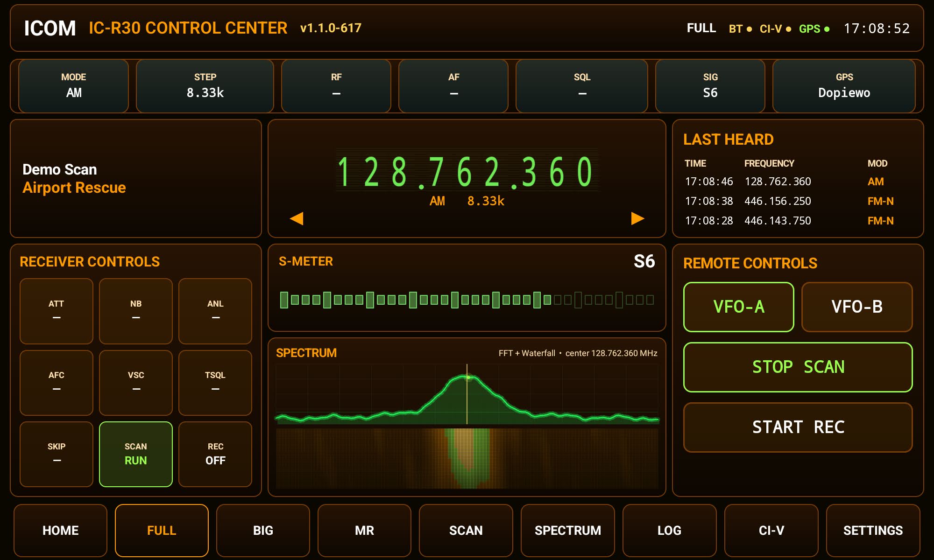Open the CI-V tab
The width and height of the screenshot is (934, 560).
771,531
